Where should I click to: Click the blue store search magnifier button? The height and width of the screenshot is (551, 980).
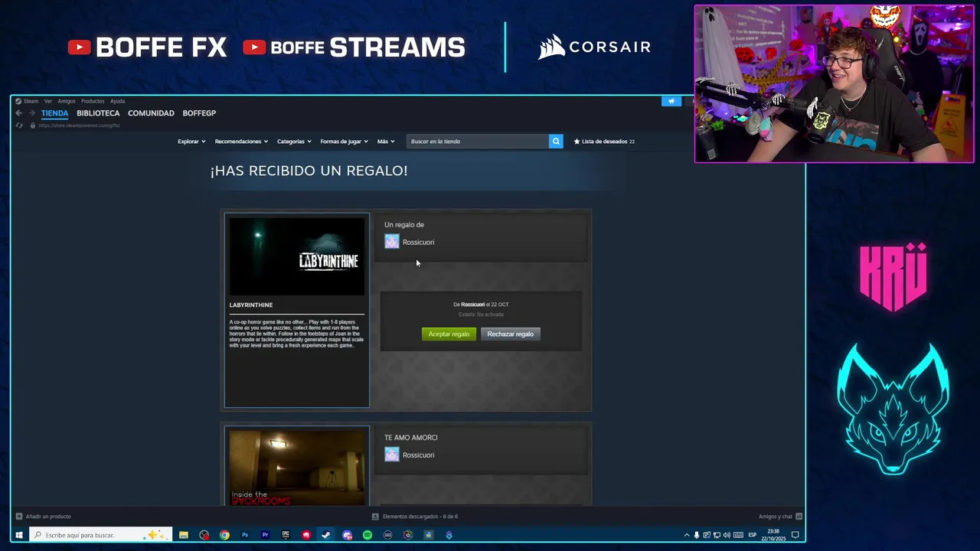pos(556,142)
